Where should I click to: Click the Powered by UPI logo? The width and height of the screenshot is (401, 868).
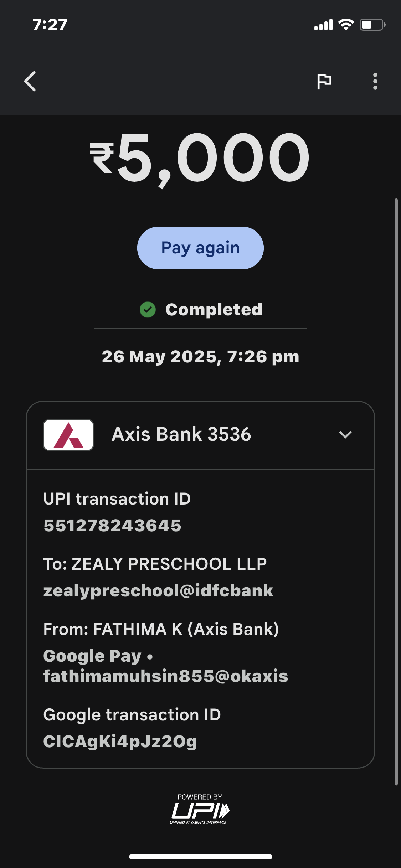tap(200, 810)
